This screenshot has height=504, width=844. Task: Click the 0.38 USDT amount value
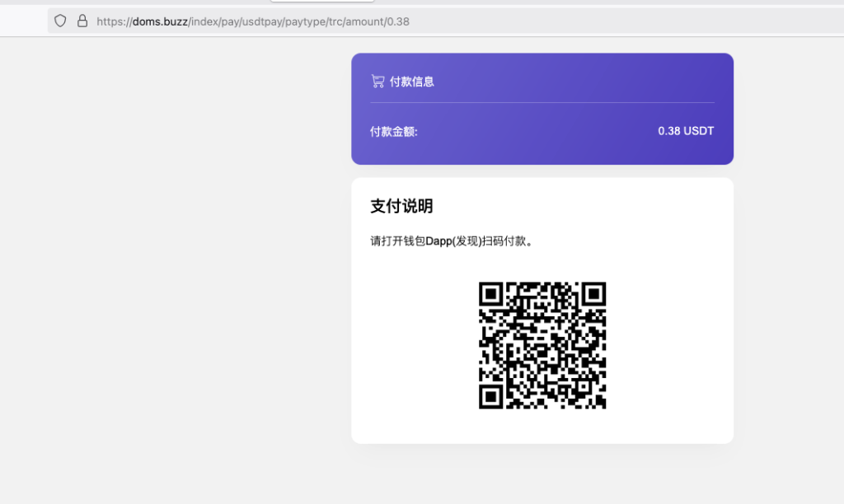[x=686, y=131]
